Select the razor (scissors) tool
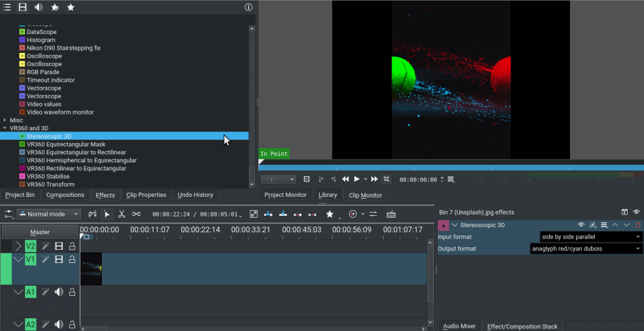The width and height of the screenshot is (644, 331). 121,214
